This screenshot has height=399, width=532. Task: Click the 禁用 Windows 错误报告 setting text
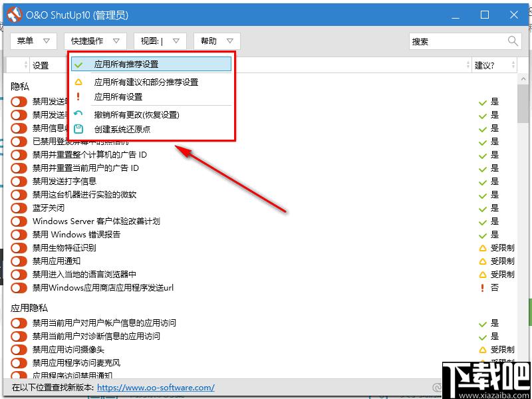(76, 235)
